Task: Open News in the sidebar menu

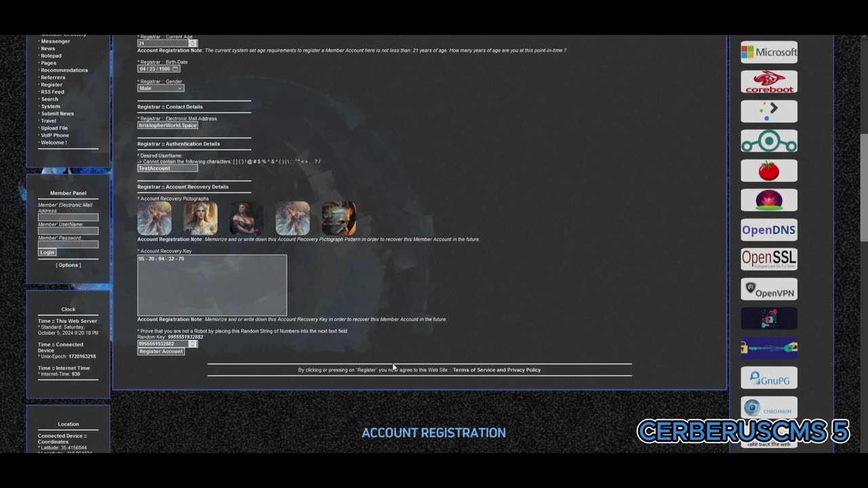Action: [x=47, y=49]
